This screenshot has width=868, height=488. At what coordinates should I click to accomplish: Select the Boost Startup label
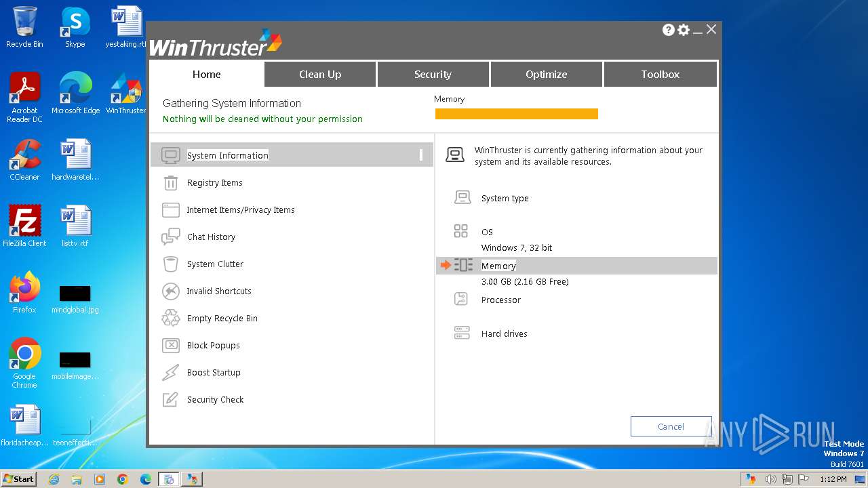pyautogui.click(x=214, y=373)
